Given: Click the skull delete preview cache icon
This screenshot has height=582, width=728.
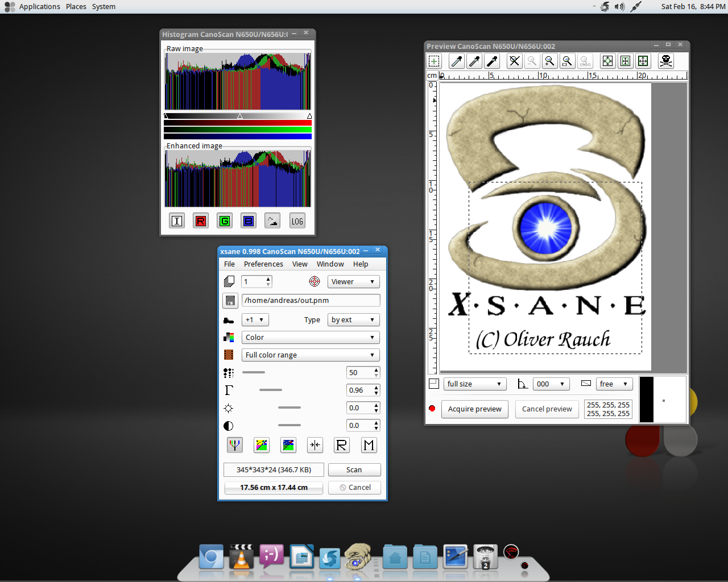Looking at the screenshot, I should (666, 61).
